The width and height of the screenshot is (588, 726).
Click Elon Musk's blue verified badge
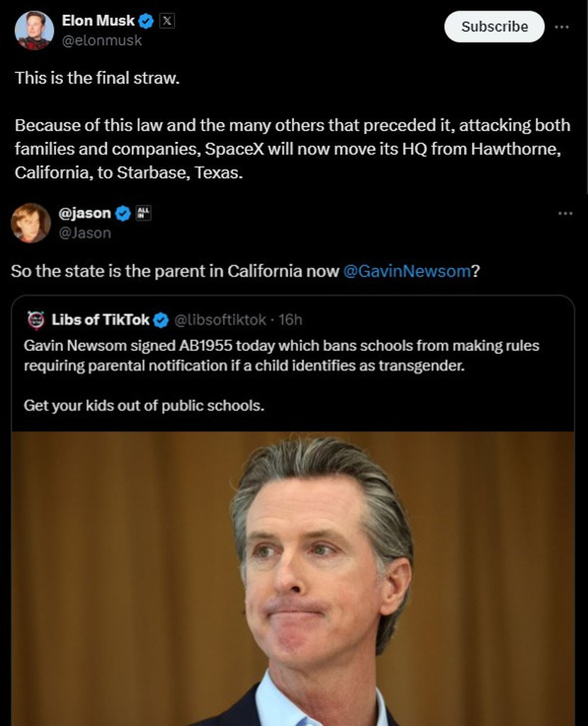(147, 21)
